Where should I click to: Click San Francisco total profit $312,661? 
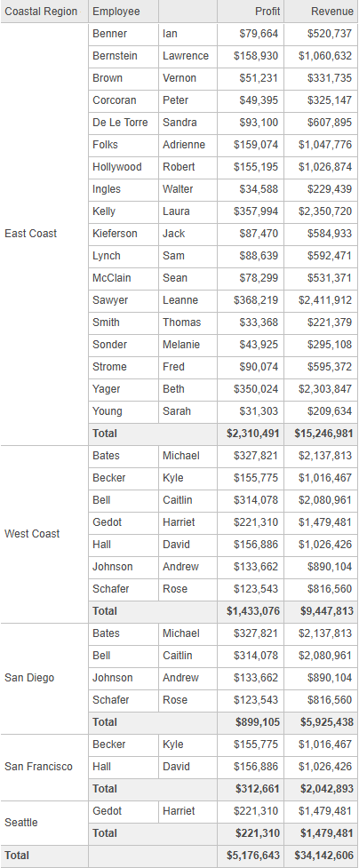coord(251,789)
